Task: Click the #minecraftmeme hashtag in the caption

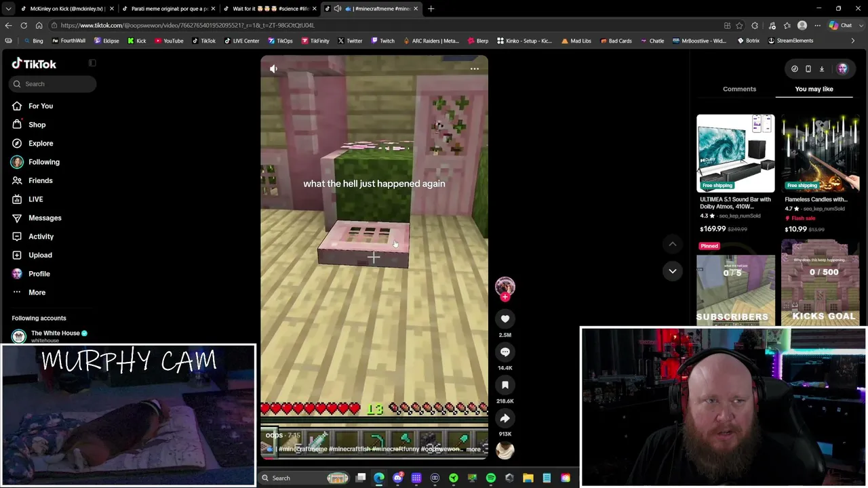Action: [x=302, y=449]
